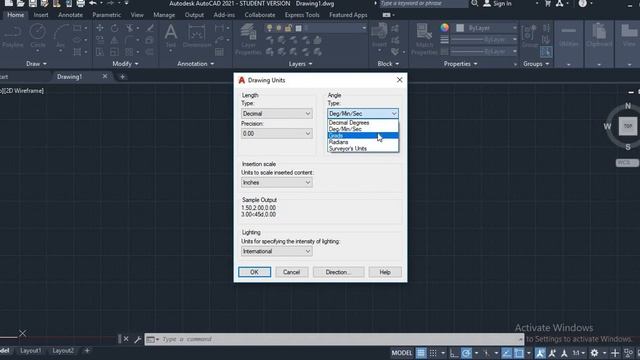
Task: Open the Length Precision dropdown
Action: pos(277,133)
